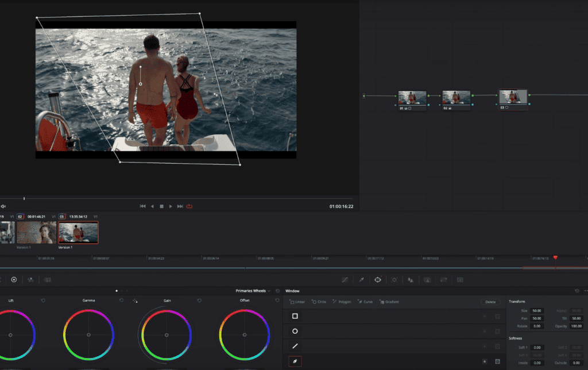Stop playback
Image resolution: width=588 pixels, height=370 pixels.
click(161, 206)
